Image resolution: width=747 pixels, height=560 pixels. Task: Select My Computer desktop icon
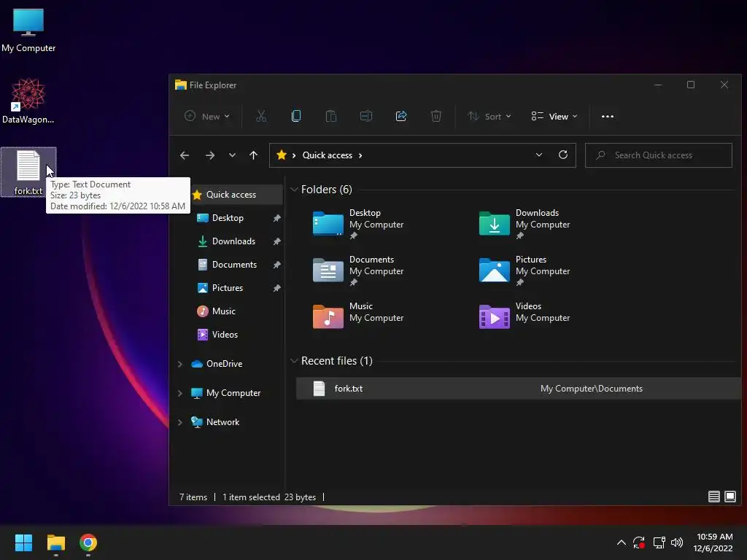[28, 29]
